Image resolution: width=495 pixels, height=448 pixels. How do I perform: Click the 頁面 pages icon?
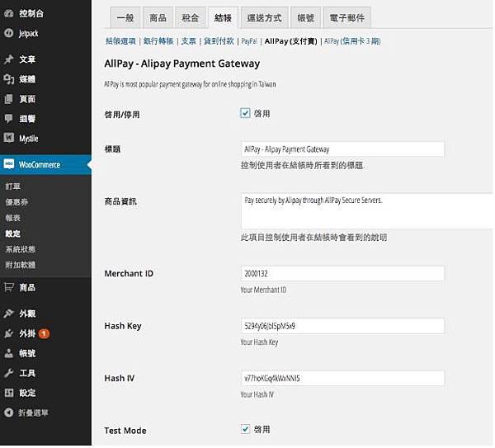pyautogui.click(x=8, y=99)
